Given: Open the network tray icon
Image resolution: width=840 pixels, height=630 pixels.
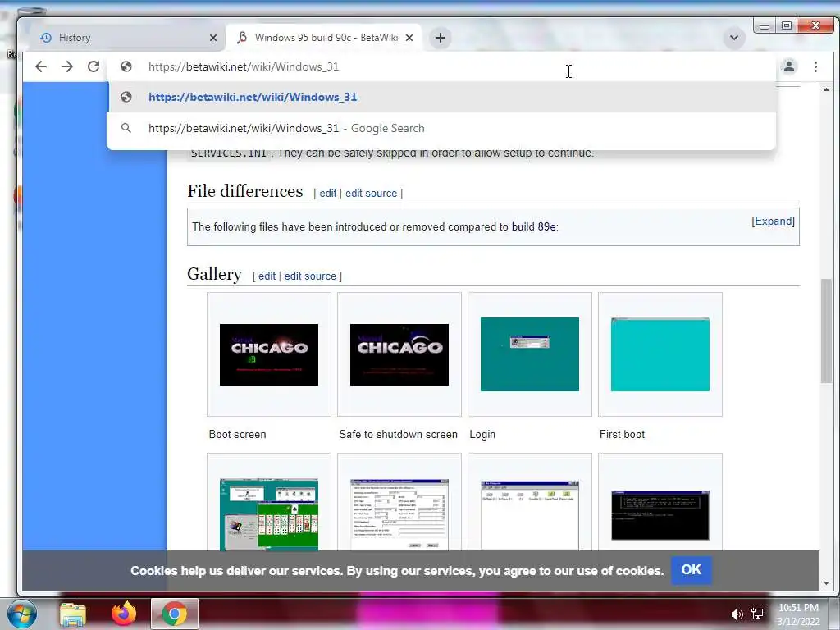Looking at the screenshot, I should tap(757, 614).
